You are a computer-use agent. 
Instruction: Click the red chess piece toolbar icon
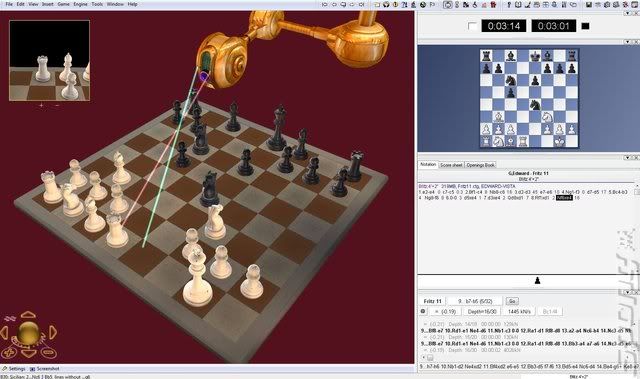[x=493, y=4]
